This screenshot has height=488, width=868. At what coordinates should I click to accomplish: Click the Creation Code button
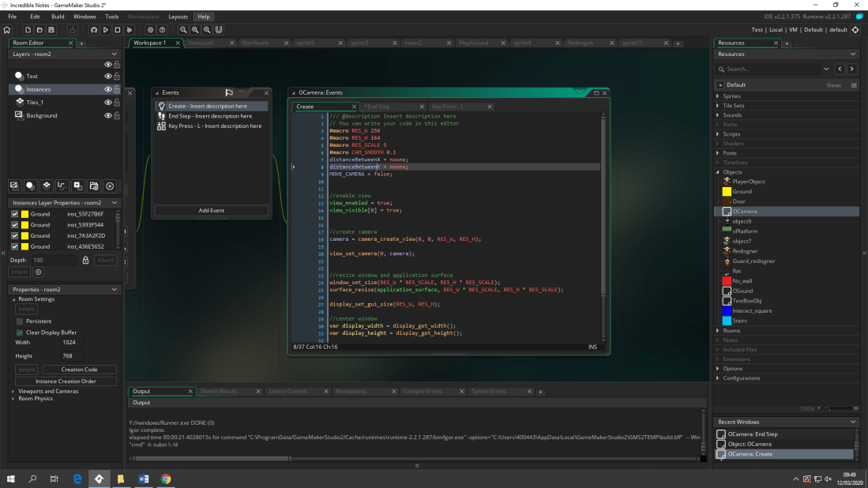[x=79, y=370]
